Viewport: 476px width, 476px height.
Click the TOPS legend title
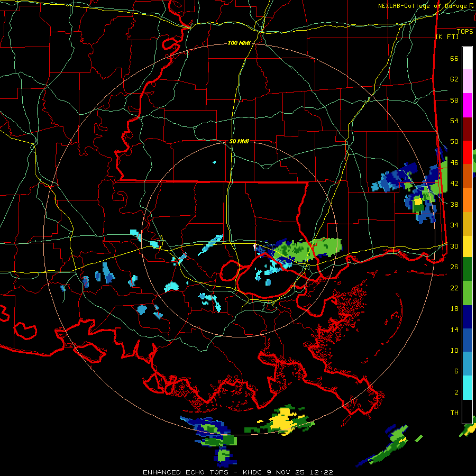click(x=465, y=31)
